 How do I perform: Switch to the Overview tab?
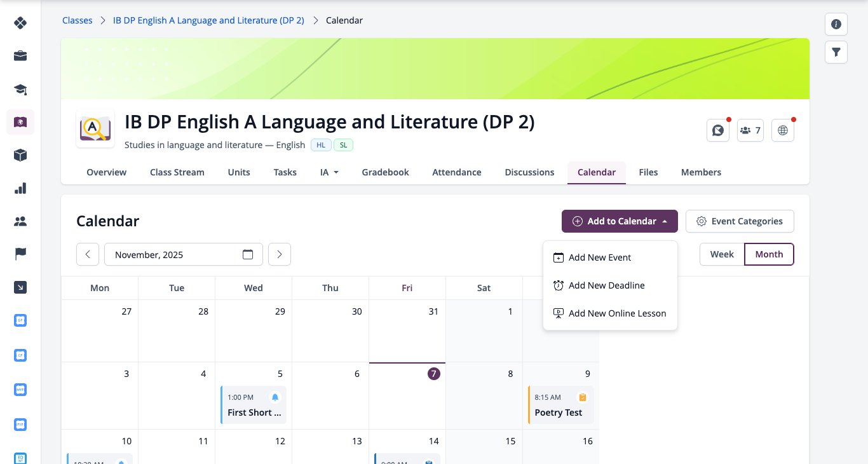click(107, 172)
